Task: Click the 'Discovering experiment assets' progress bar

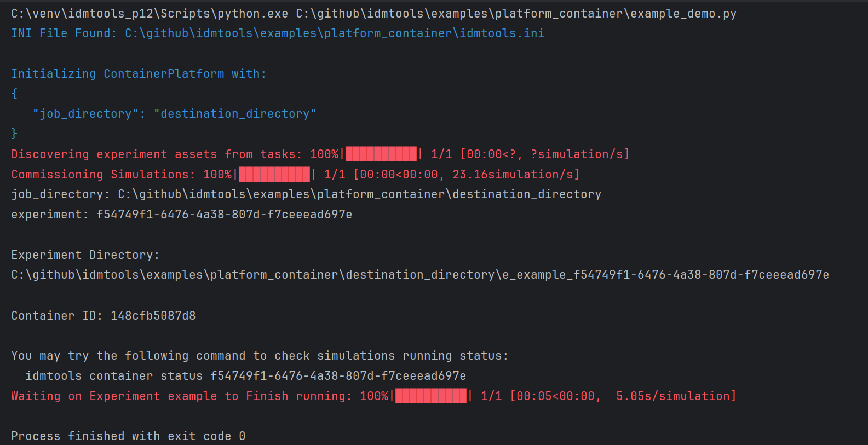Action: [x=381, y=154]
